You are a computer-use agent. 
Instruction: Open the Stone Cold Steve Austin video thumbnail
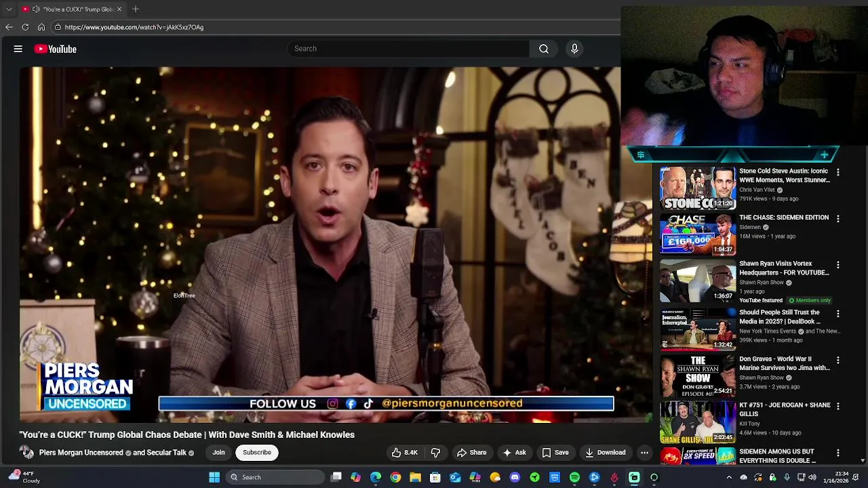click(698, 188)
